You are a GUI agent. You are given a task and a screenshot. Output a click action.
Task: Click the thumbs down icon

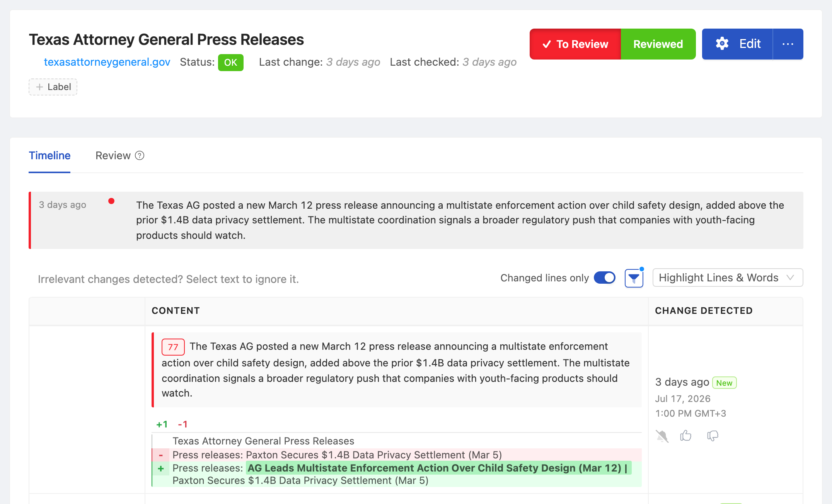(x=713, y=436)
